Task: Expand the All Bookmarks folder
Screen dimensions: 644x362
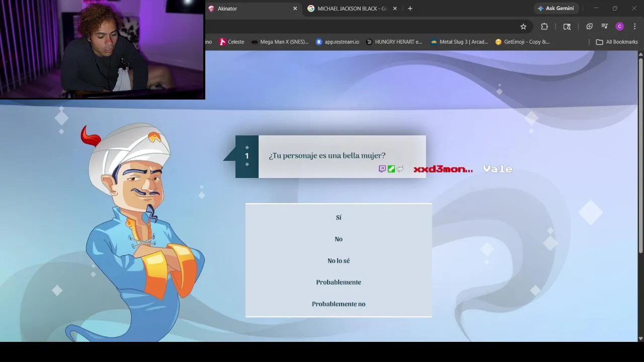Action: (x=617, y=42)
